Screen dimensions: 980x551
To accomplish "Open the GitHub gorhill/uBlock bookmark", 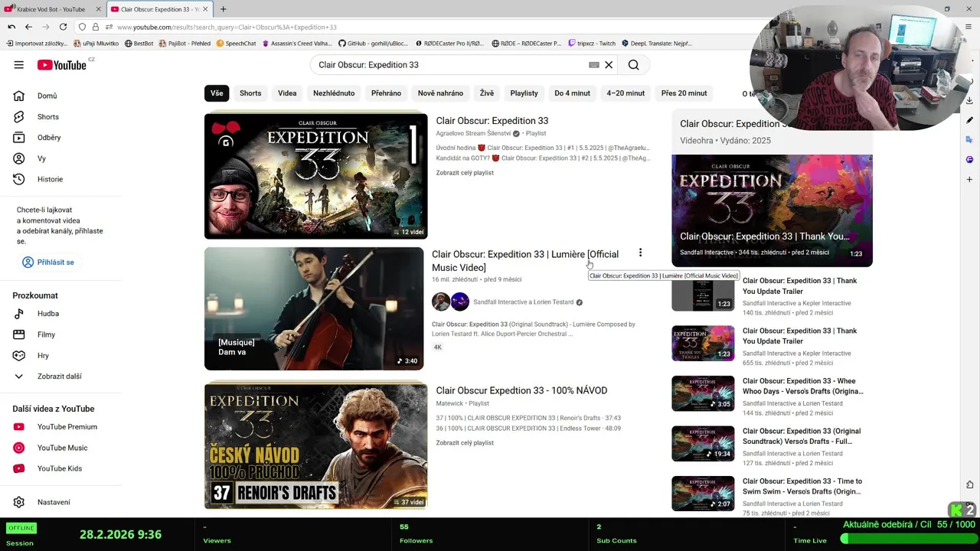I will [x=373, y=44].
